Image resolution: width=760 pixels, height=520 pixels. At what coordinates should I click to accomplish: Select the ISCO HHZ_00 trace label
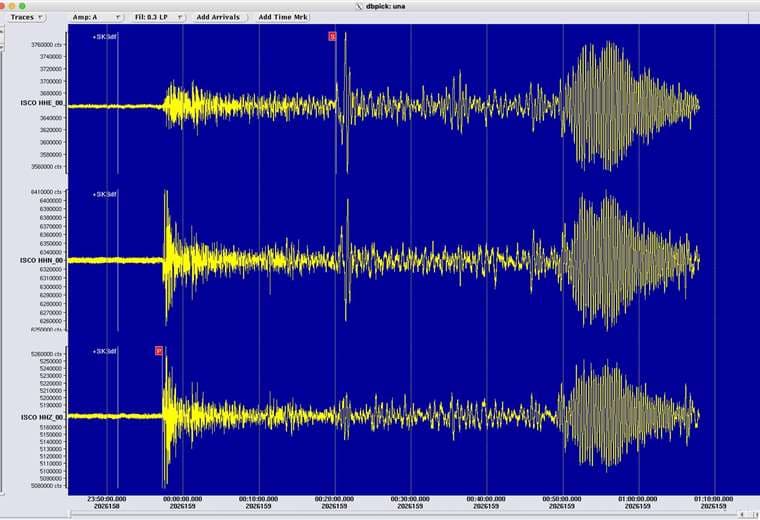click(x=42, y=417)
